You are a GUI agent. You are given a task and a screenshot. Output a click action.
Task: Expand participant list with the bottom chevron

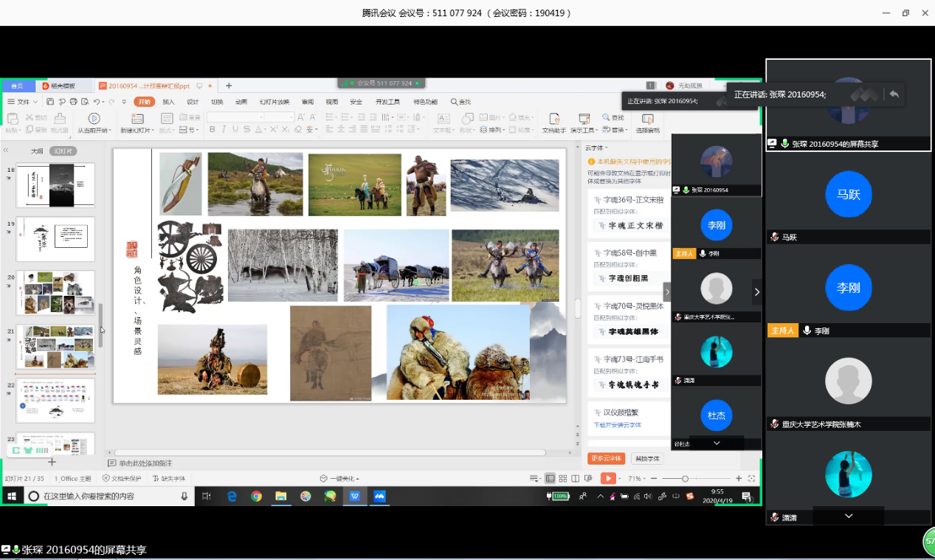[x=849, y=516]
